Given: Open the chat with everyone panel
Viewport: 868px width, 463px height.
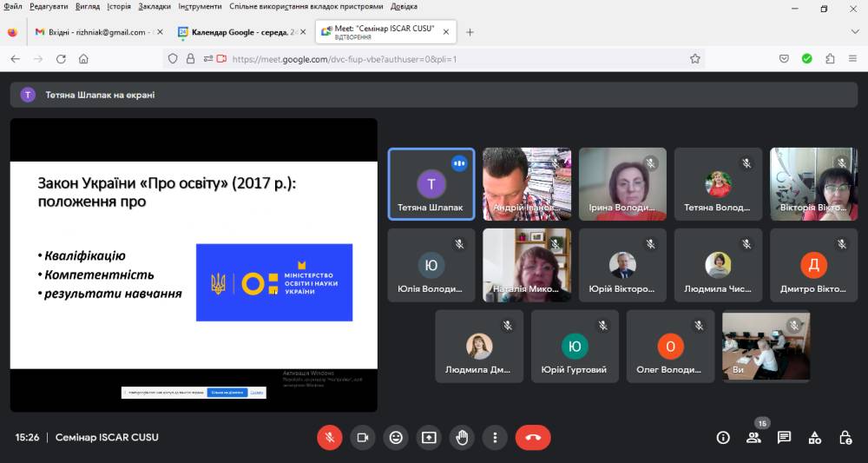Looking at the screenshot, I should point(784,438).
